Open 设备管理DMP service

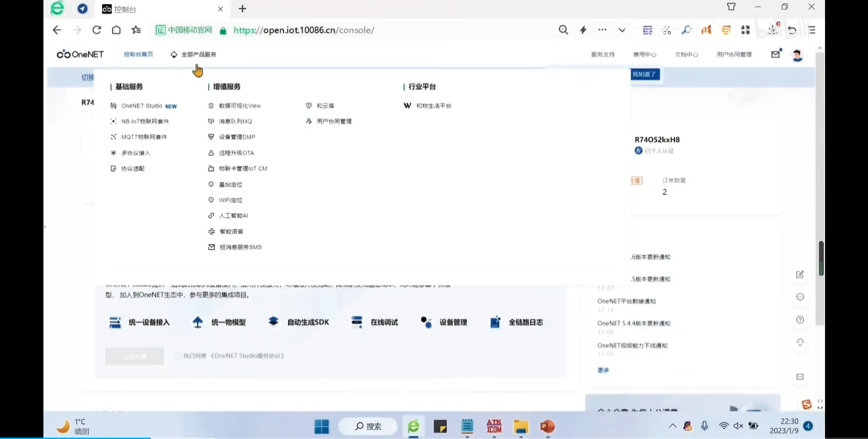(232, 137)
